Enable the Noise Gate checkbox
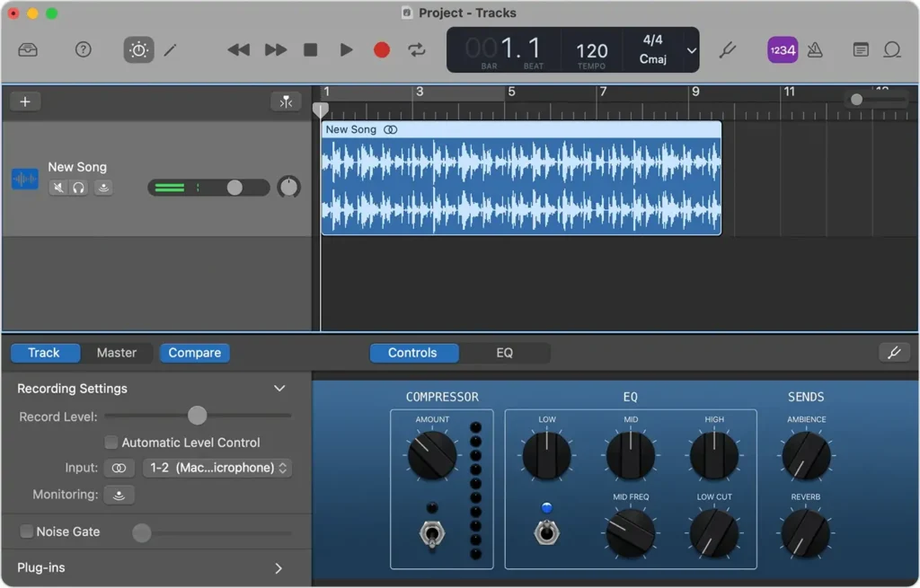 tap(27, 531)
